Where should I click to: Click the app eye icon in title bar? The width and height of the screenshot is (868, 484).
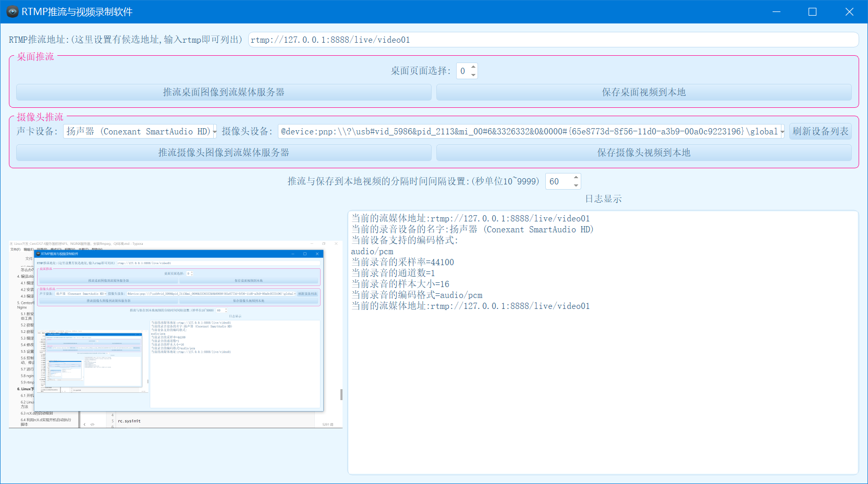tap(13, 11)
